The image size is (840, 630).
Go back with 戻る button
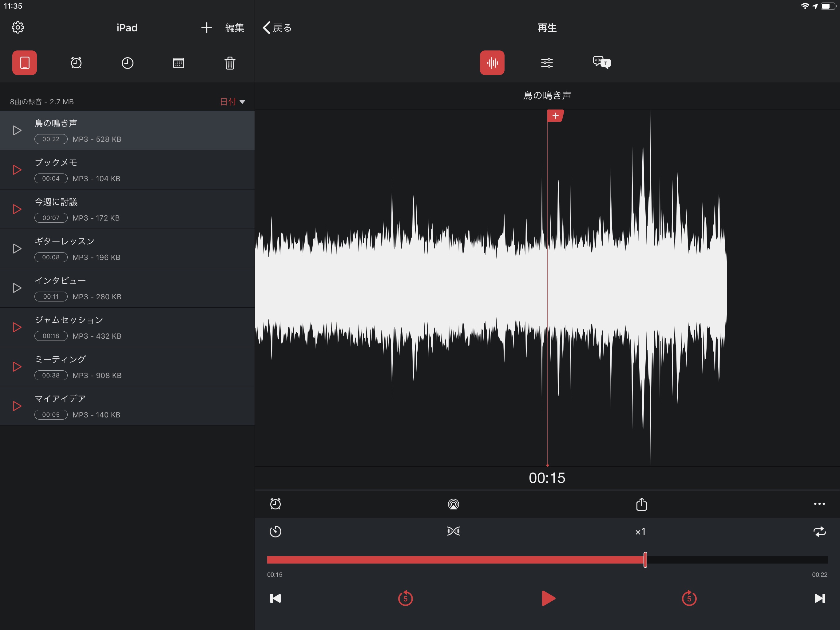coord(277,28)
